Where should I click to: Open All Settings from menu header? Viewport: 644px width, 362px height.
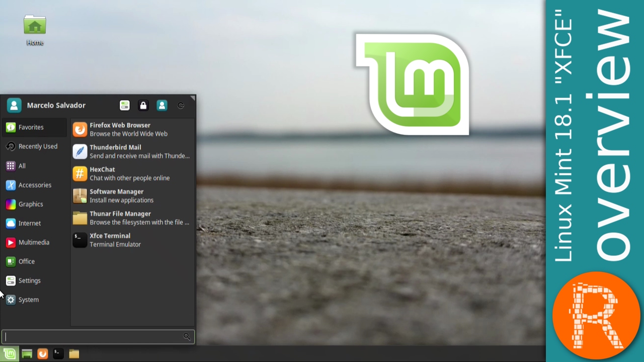[125, 105]
